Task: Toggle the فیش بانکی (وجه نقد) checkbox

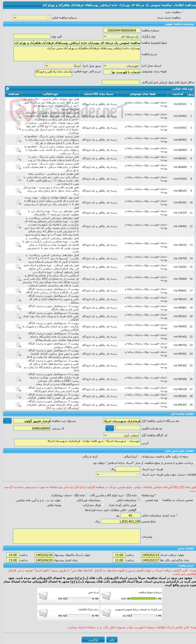Action: (139, 505)
